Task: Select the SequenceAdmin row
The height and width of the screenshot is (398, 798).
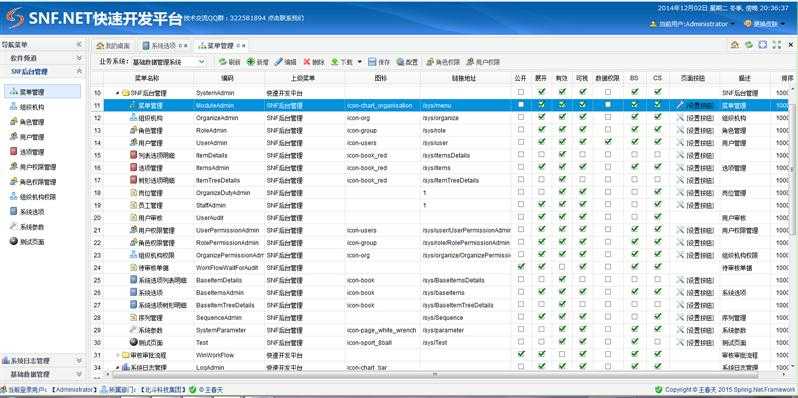Action: (441, 318)
